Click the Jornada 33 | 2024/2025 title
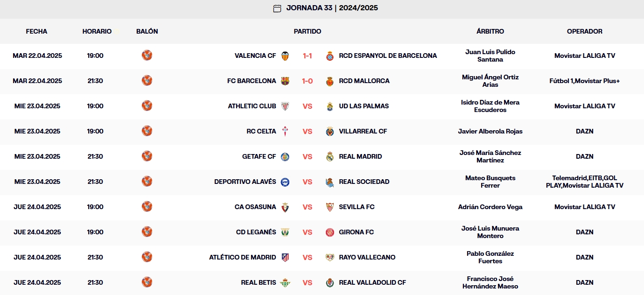Image resolution: width=644 pixels, height=295 pixels. [332, 8]
